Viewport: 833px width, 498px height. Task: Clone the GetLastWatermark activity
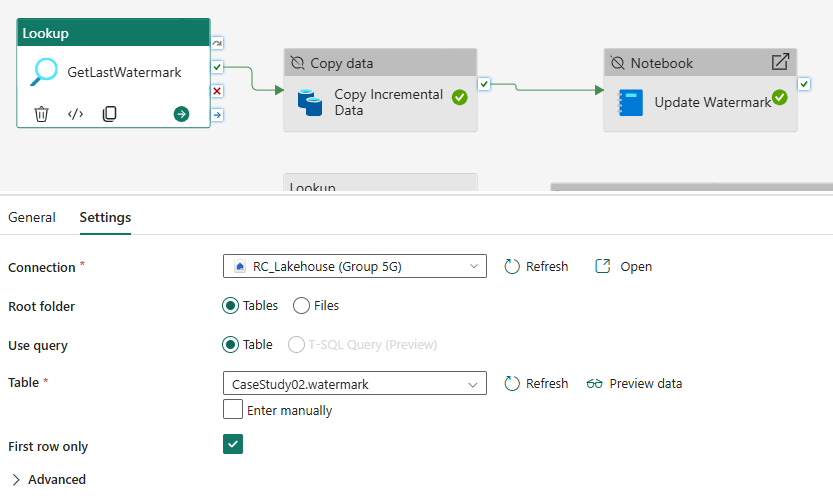pos(109,114)
